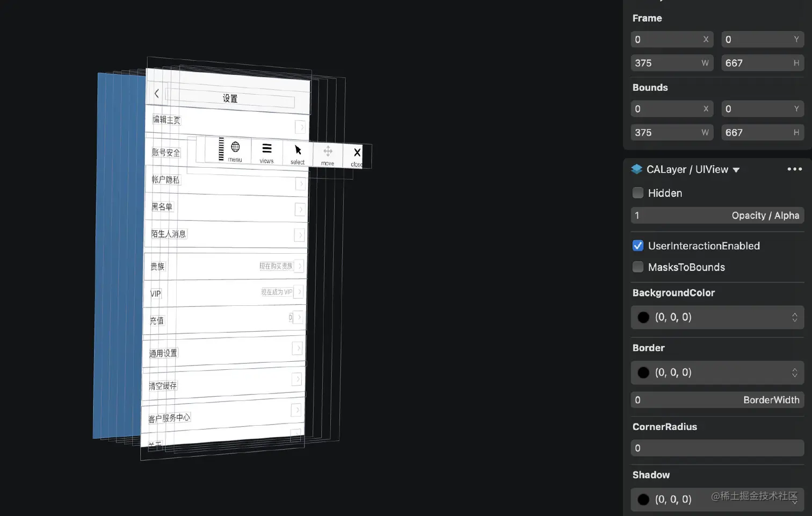Image resolution: width=812 pixels, height=516 pixels.
Task: Click Shadow color black swatch
Action: click(x=643, y=499)
